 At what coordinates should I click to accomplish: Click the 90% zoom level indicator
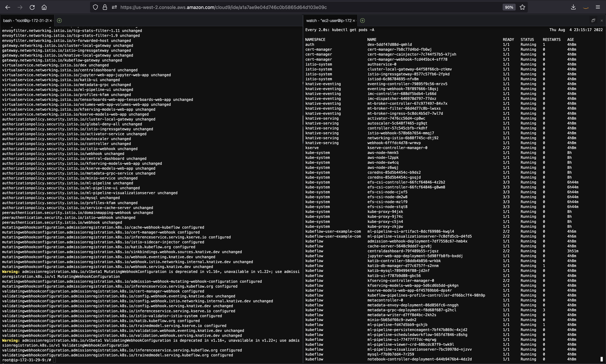(509, 7)
